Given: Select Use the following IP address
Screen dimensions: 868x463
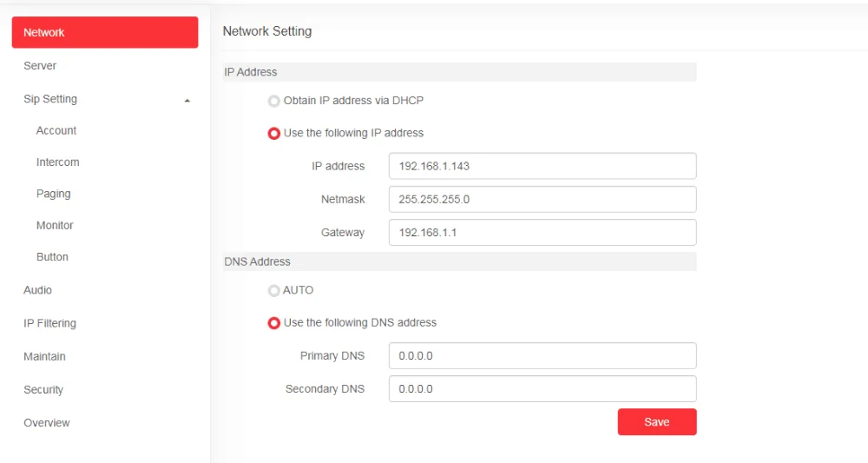Looking at the screenshot, I should 274,134.
